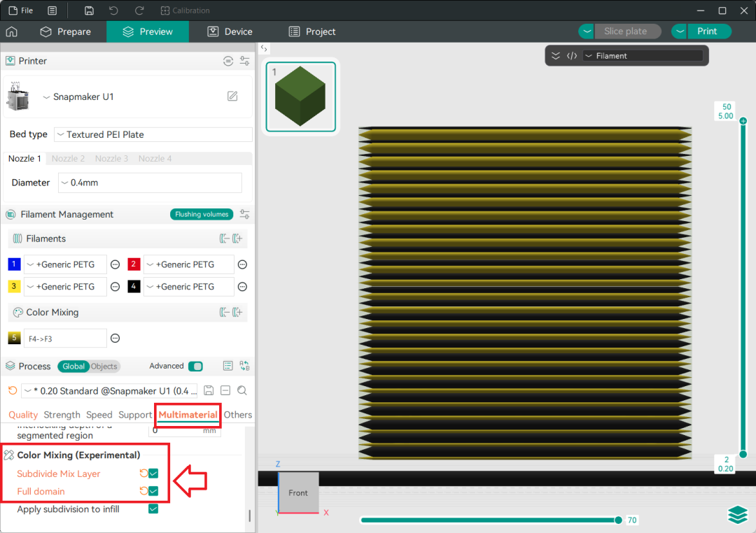Open the Strength settings tab
Image resolution: width=756 pixels, height=533 pixels.
pos(62,415)
